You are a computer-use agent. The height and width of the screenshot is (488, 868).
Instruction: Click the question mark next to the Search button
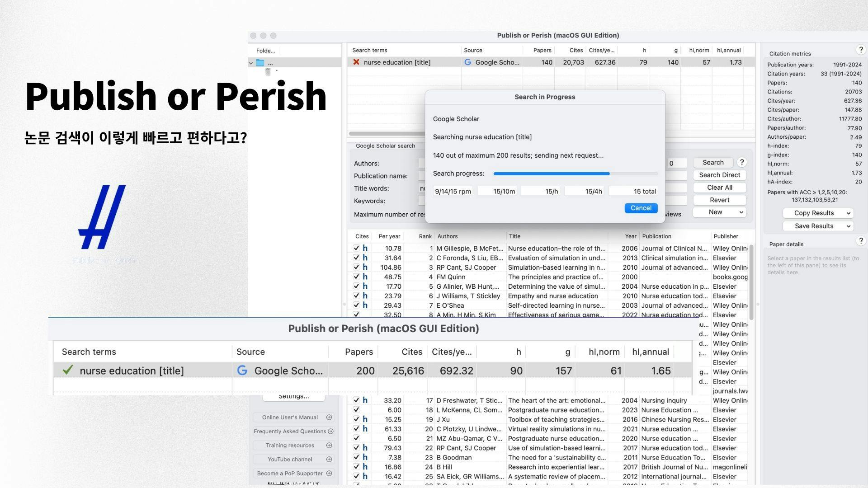point(742,163)
